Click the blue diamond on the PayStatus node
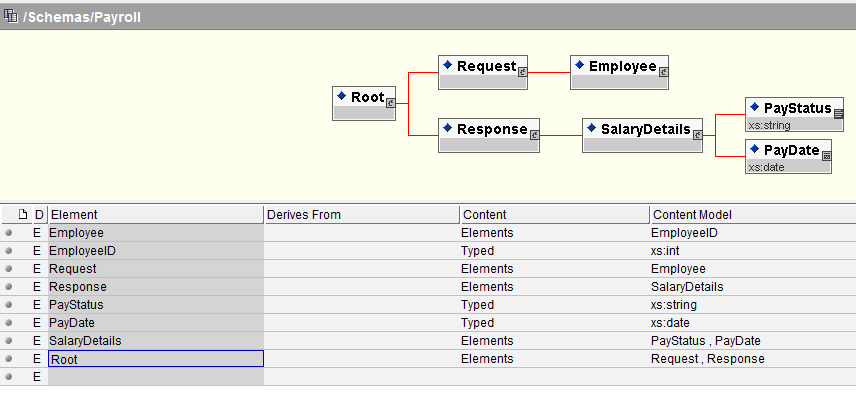 [754, 107]
